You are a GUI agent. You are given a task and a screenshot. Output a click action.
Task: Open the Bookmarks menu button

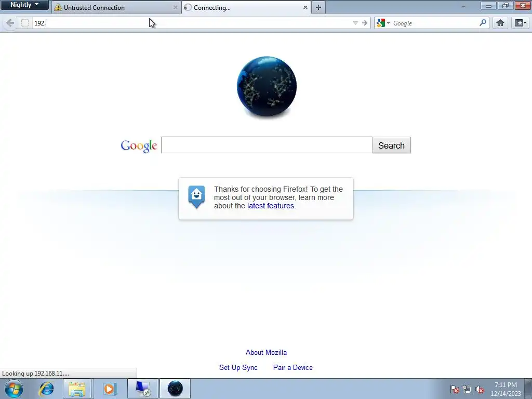[520, 23]
